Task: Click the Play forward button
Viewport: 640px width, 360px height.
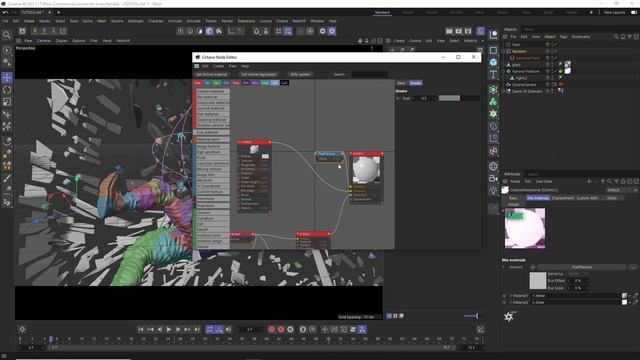Action: 169,329
